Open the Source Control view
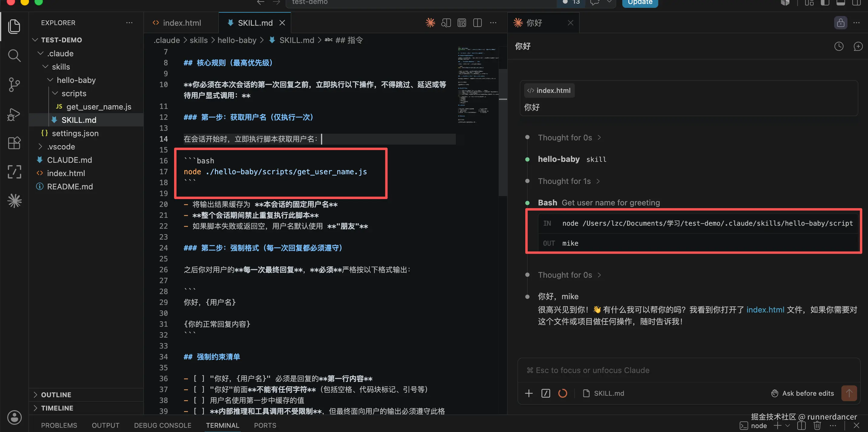The height and width of the screenshot is (432, 868). (14, 85)
